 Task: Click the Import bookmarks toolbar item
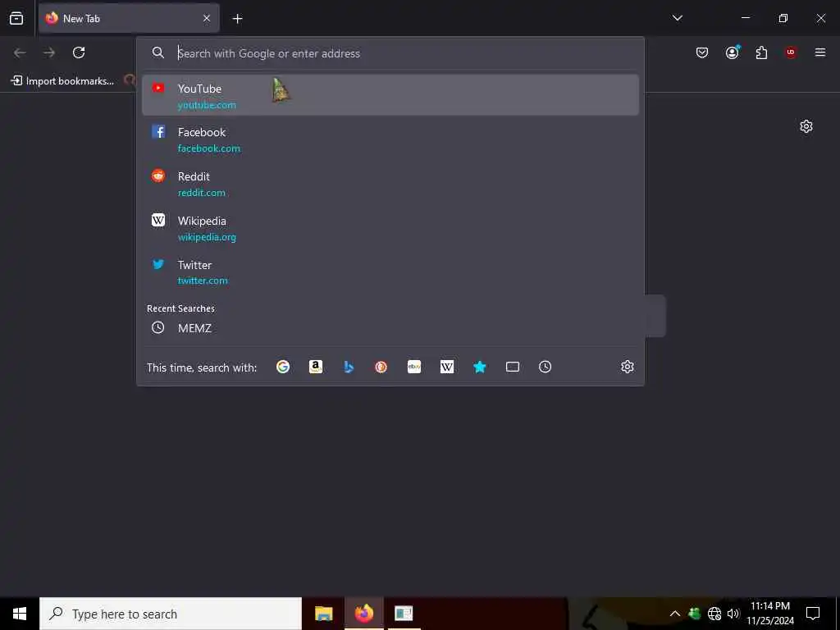click(62, 81)
